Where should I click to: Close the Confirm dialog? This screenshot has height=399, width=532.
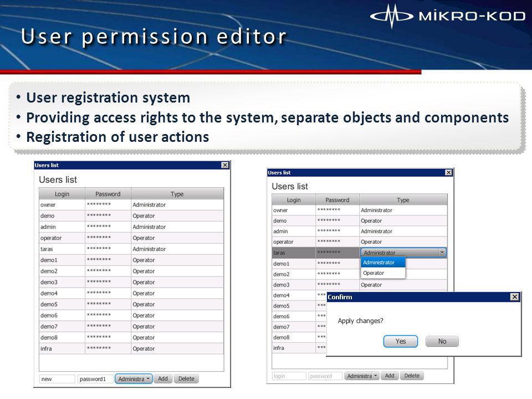(x=515, y=297)
